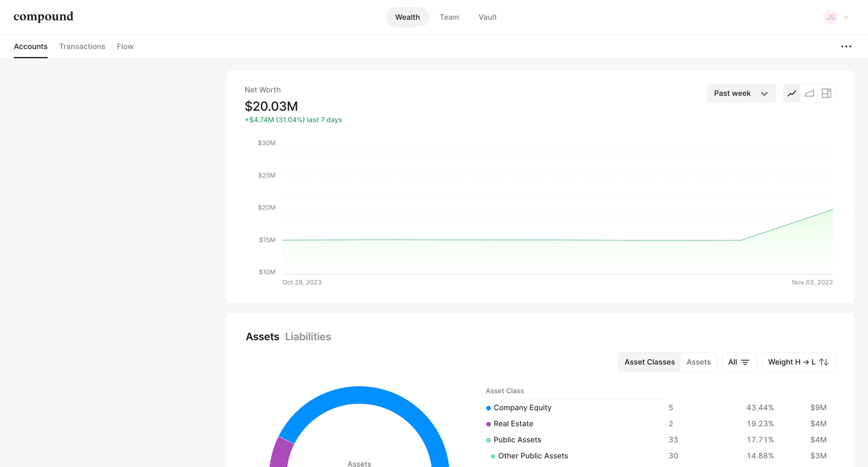This screenshot has height=467, width=868.
Task: Click the 19.23% weight for Real Estate
Action: 760,424
